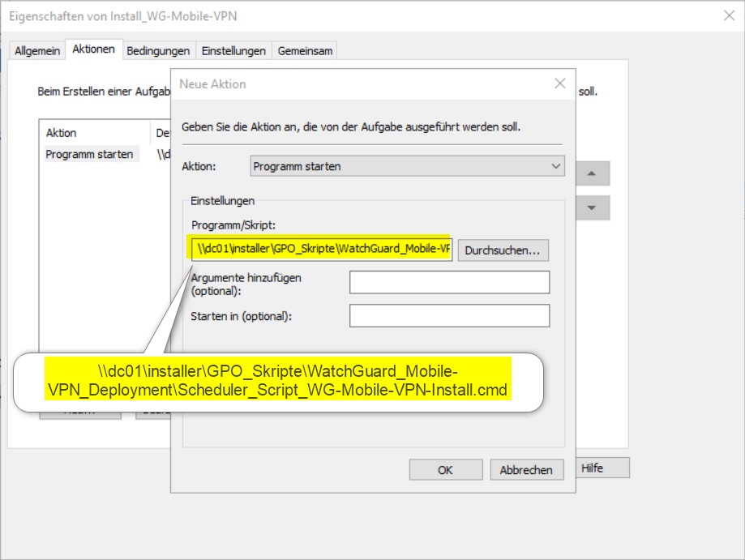Click the Durchsuchen... button
Screen dimensions: 745x560
coord(503,250)
